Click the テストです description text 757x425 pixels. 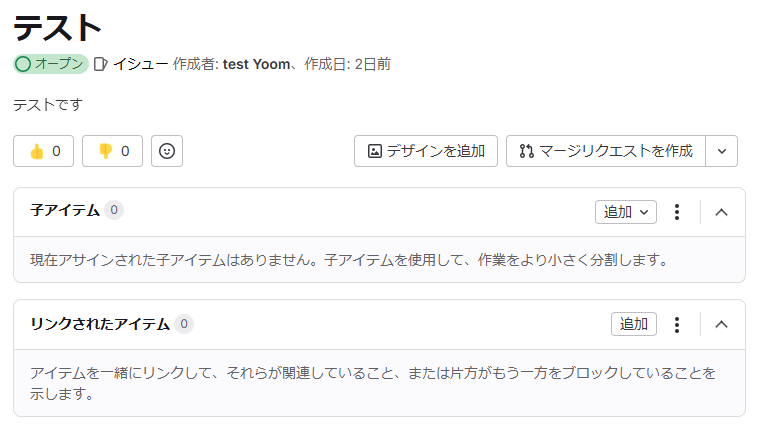[48, 104]
